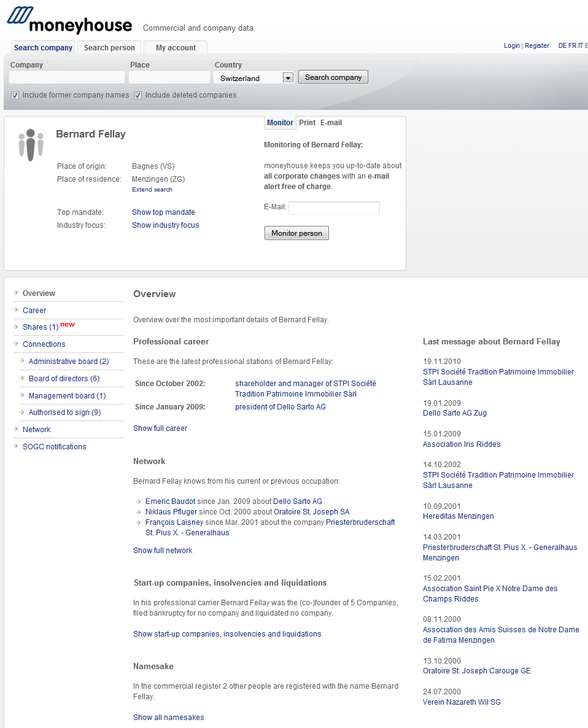
Task: Open the Country dropdown
Action: point(288,78)
